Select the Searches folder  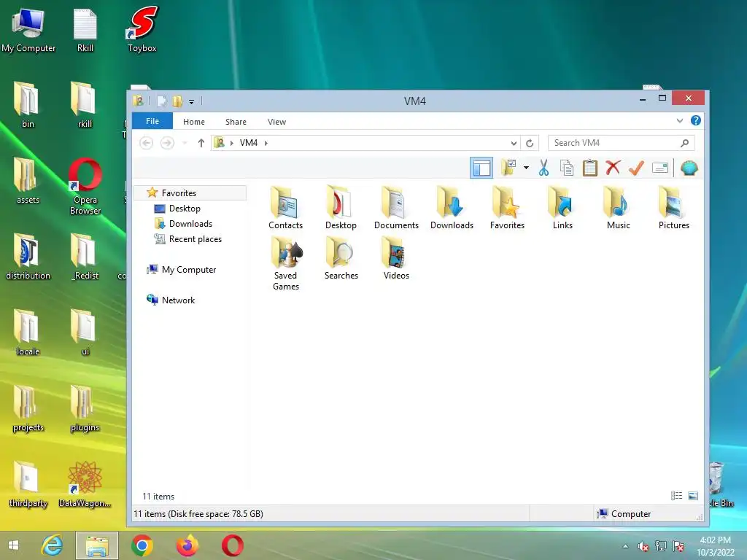341,259
